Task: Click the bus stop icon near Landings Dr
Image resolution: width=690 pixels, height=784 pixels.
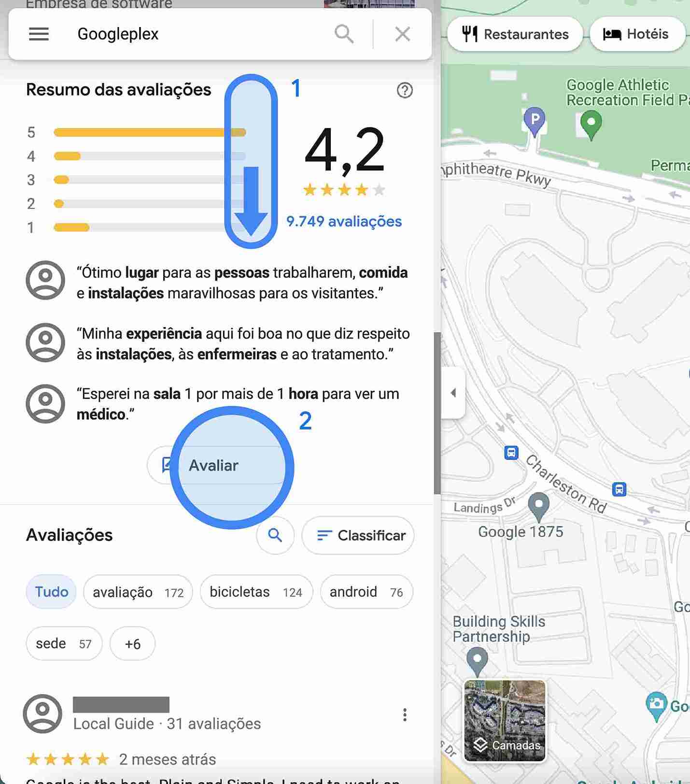Action: [x=511, y=453]
